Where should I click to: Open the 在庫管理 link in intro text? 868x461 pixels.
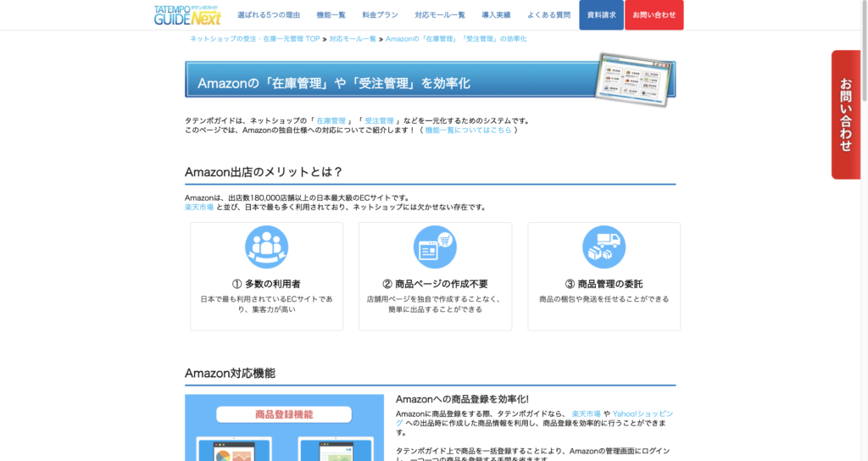(331, 120)
